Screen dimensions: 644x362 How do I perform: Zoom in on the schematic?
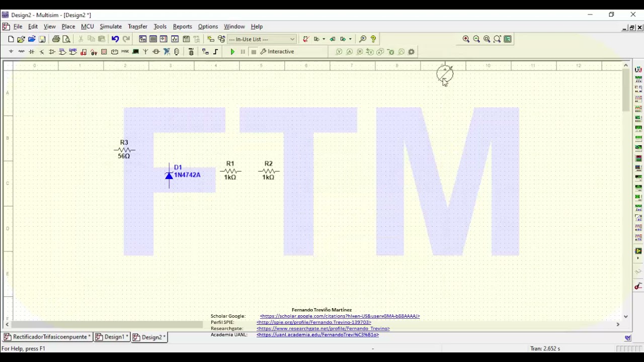tap(466, 39)
